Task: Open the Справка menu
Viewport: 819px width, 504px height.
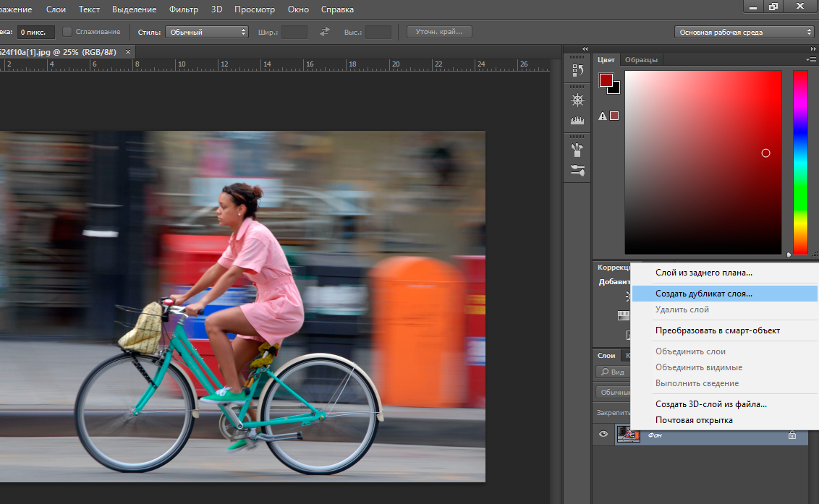Action: click(x=337, y=9)
